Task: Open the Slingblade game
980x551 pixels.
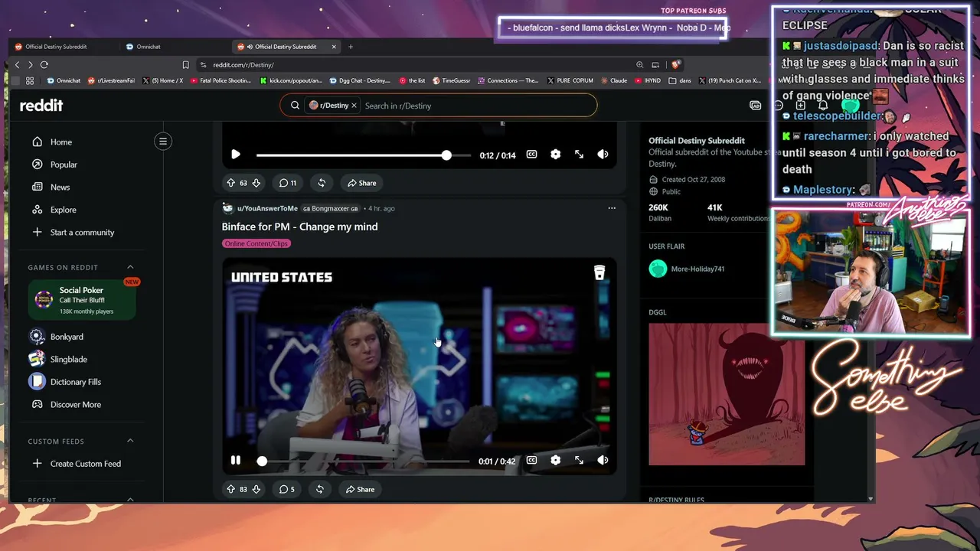Action: (68, 359)
